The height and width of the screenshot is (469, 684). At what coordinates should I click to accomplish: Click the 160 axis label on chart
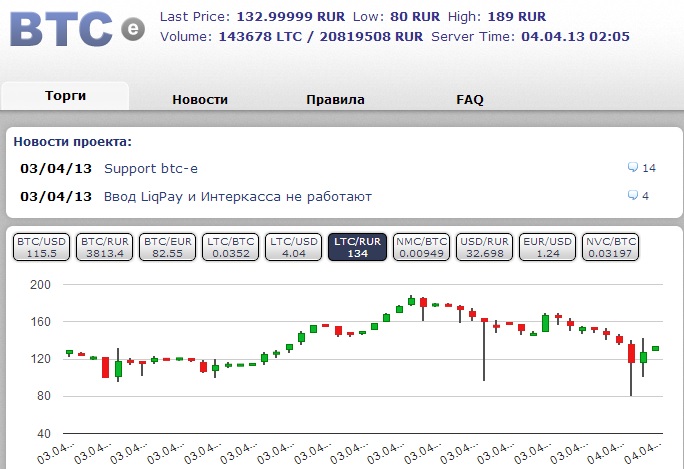(x=40, y=322)
